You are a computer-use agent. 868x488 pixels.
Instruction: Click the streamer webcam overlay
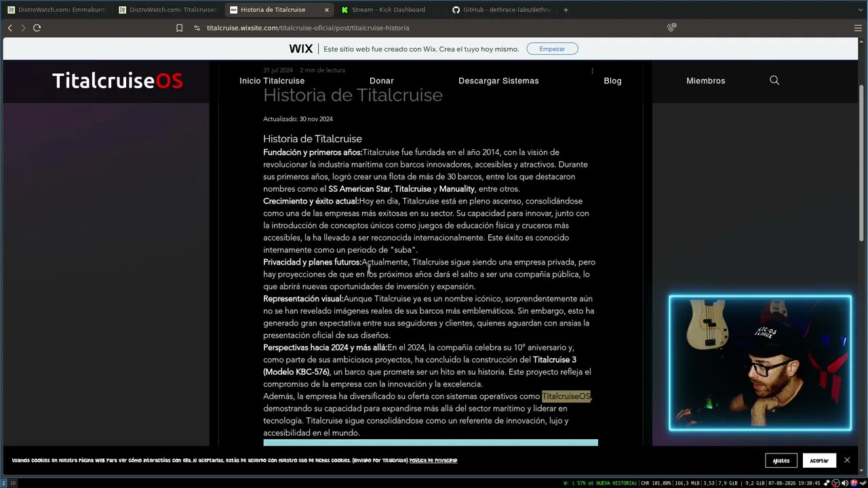click(x=760, y=363)
